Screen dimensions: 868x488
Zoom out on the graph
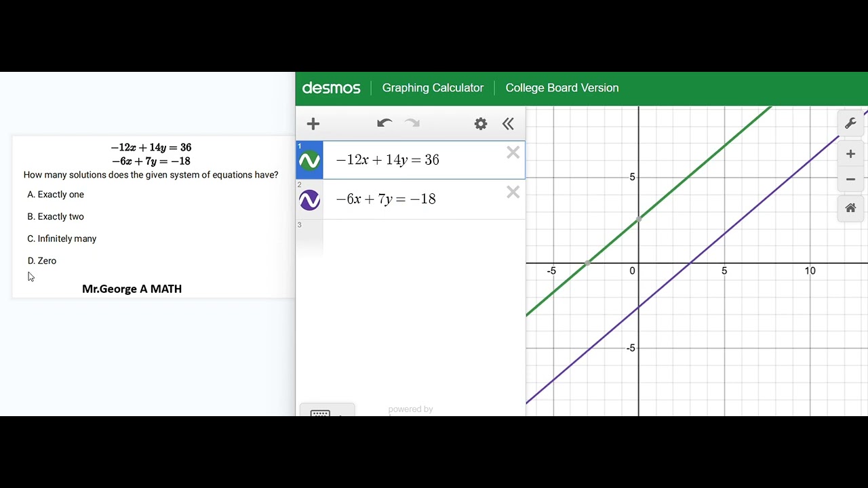click(850, 180)
